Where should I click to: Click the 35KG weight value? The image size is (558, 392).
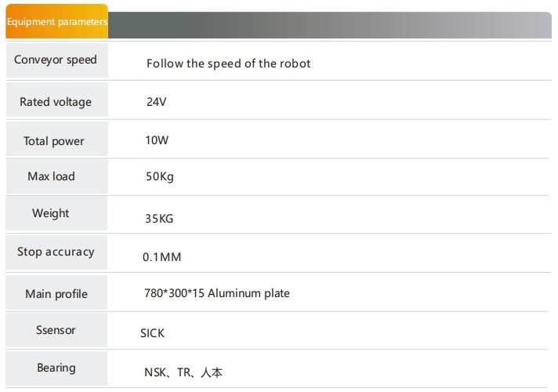click(159, 219)
